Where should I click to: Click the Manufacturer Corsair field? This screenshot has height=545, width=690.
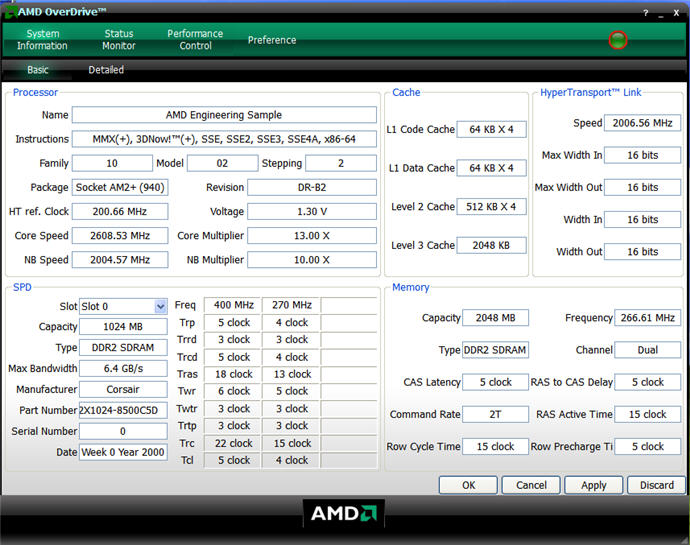123,389
